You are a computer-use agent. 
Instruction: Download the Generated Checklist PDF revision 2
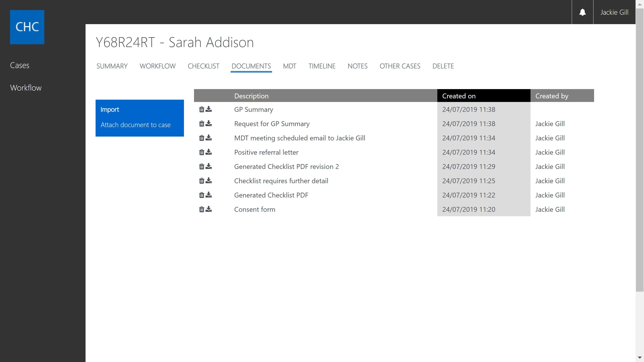coord(209,166)
